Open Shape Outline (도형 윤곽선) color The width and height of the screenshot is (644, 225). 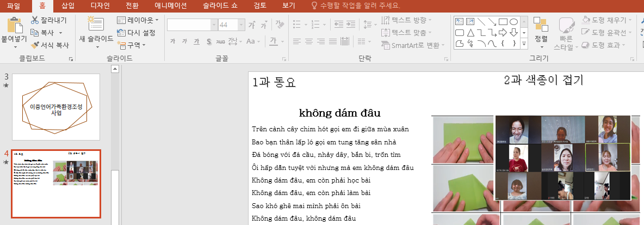coord(607,33)
